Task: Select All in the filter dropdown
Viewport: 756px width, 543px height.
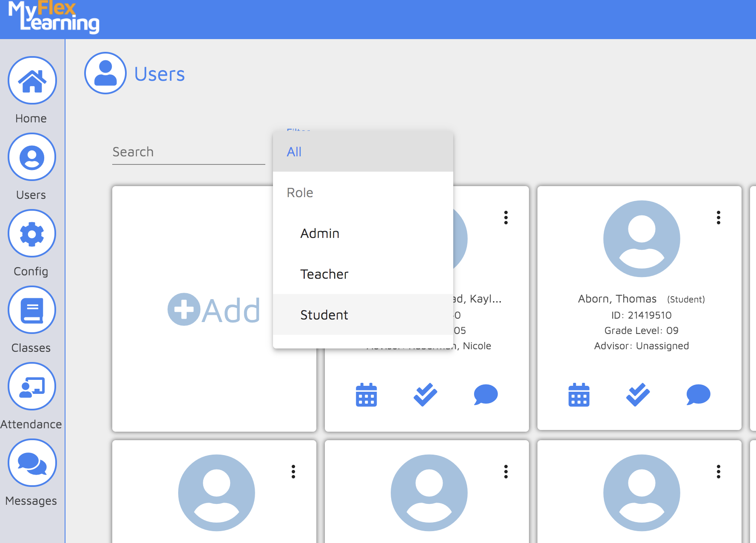Action: click(x=294, y=152)
